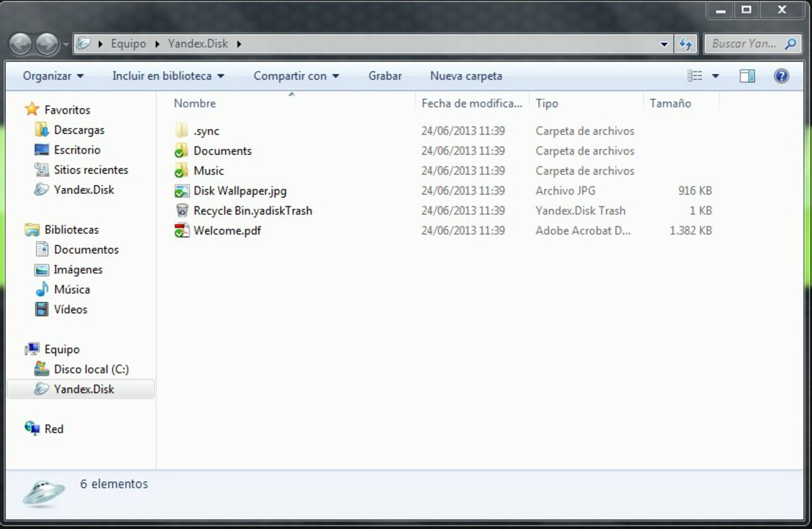Select the Welcome.pdf file name
812x529 pixels.
[x=227, y=231]
